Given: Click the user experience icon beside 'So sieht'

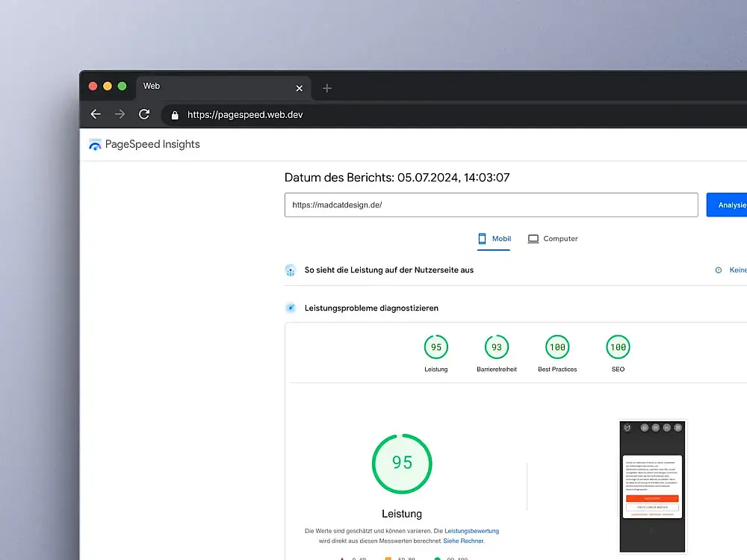Looking at the screenshot, I should point(290,270).
